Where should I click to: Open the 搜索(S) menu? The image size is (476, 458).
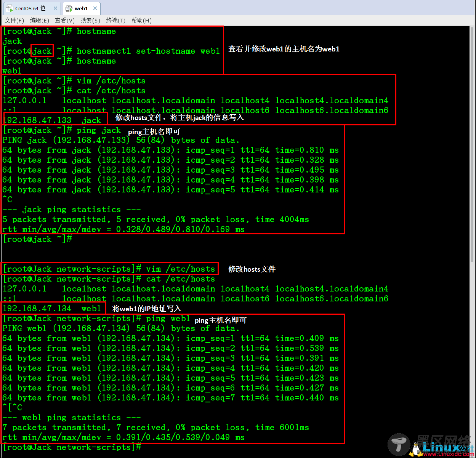coord(90,20)
